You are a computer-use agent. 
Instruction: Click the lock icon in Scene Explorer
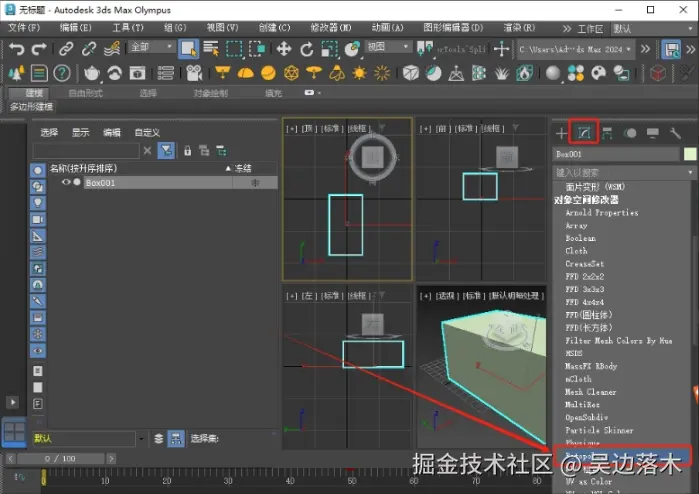point(186,150)
